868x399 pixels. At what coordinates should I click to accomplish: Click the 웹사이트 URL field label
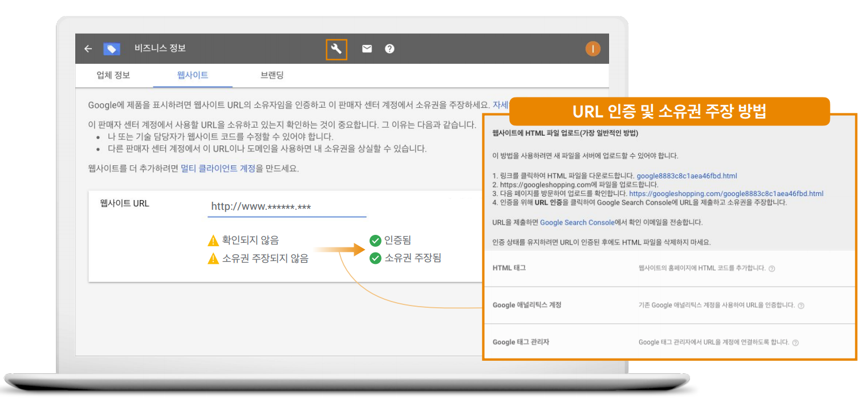click(x=124, y=203)
